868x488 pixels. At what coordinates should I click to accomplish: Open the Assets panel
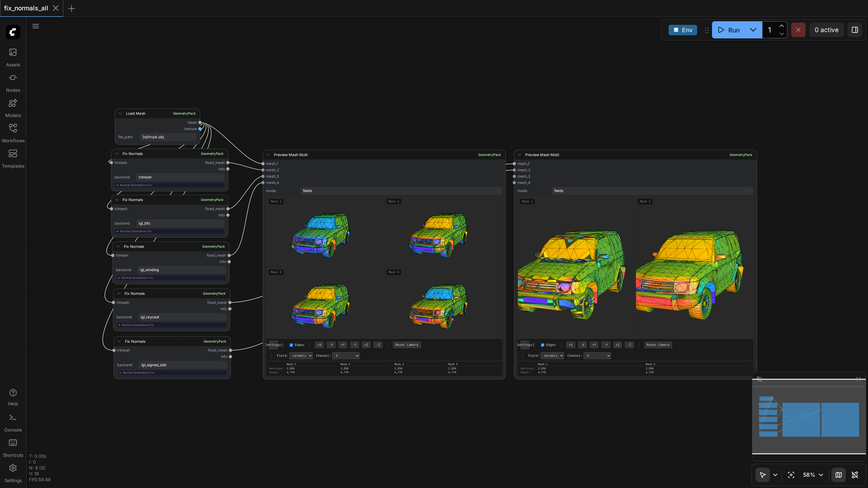click(x=13, y=57)
